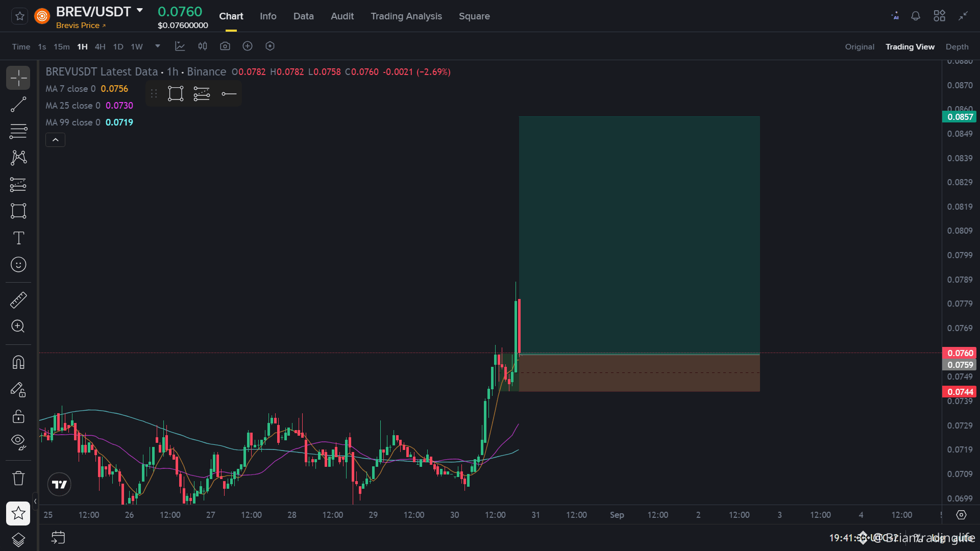Screen dimensions: 980x551
Task: Take a chart snapshot with camera icon
Action: [x=225, y=46]
